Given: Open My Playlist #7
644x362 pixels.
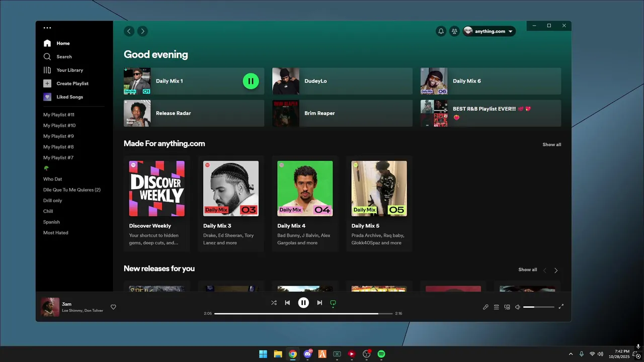Looking at the screenshot, I should (58, 158).
